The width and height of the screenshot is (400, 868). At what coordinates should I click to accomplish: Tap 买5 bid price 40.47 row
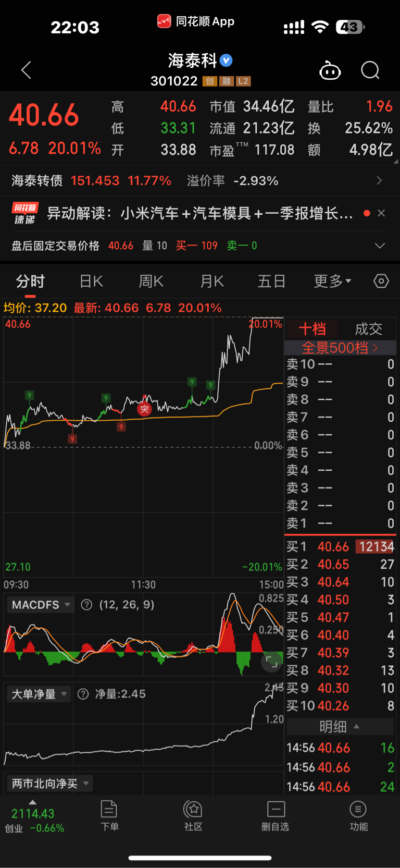340,617
